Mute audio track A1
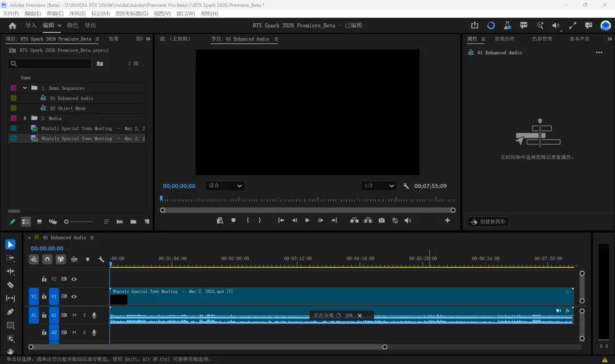The width and height of the screenshot is (615, 364). 74,316
